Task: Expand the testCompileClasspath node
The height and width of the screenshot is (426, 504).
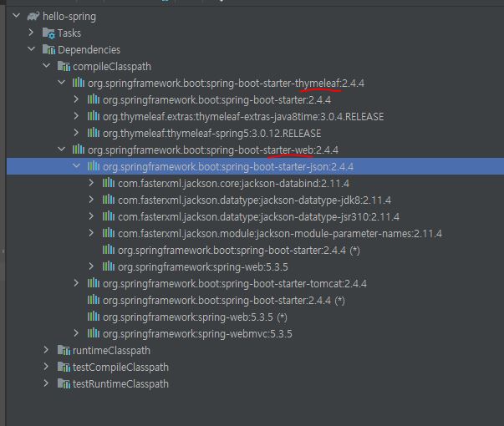Action: pos(46,366)
